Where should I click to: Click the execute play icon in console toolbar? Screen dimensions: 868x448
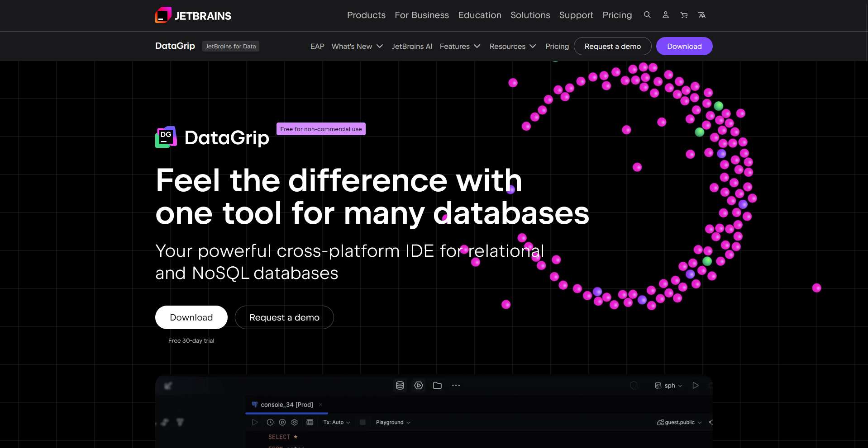pyautogui.click(x=255, y=422)
